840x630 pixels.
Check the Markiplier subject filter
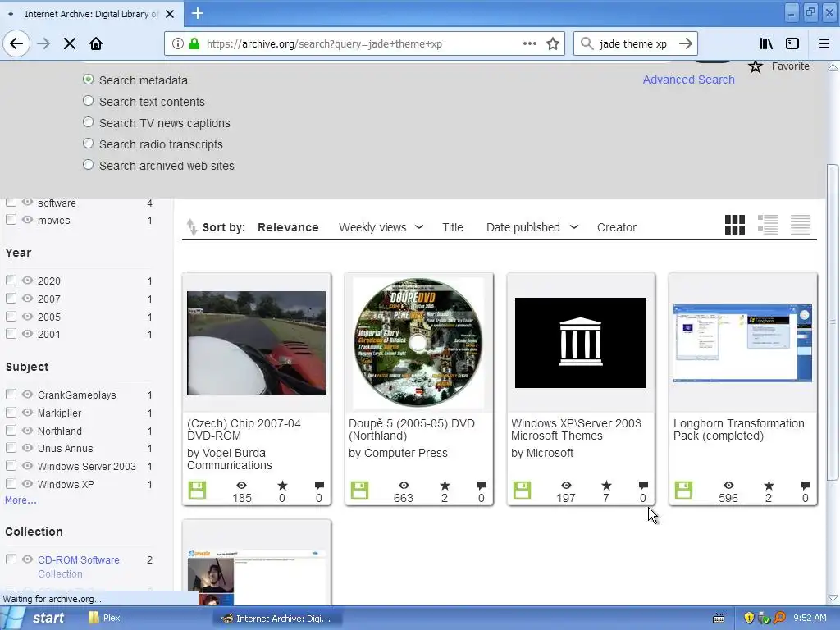coord(11,413)
